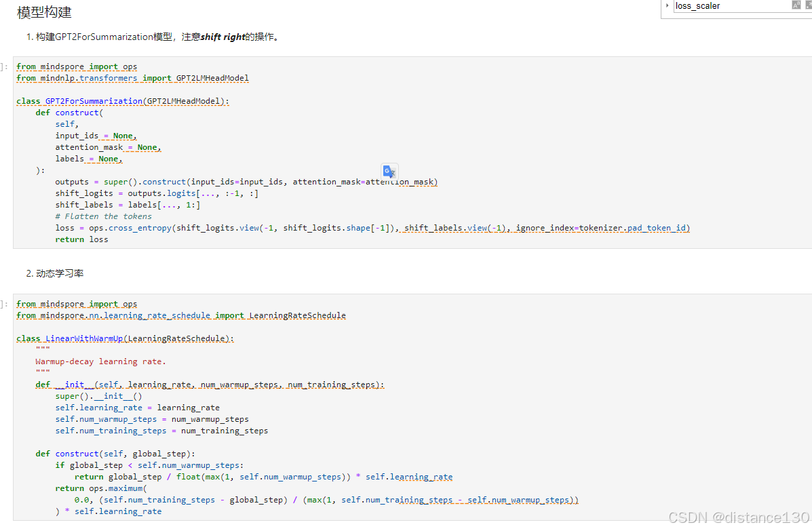Viewport: 812px width, 531px height.
Task: Click the heading 模型构建
Action: pos(44,12)
